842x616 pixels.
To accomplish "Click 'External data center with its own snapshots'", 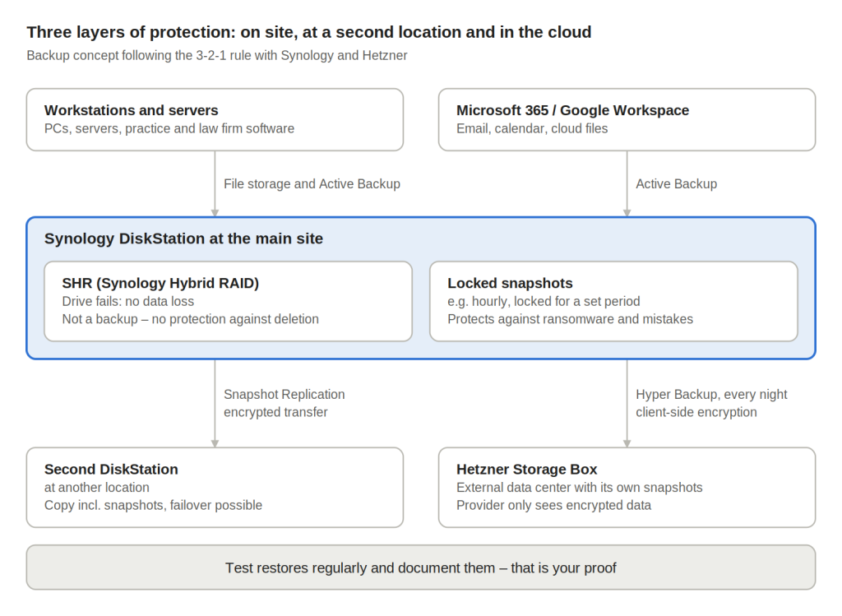I will [x=580, y=487].
